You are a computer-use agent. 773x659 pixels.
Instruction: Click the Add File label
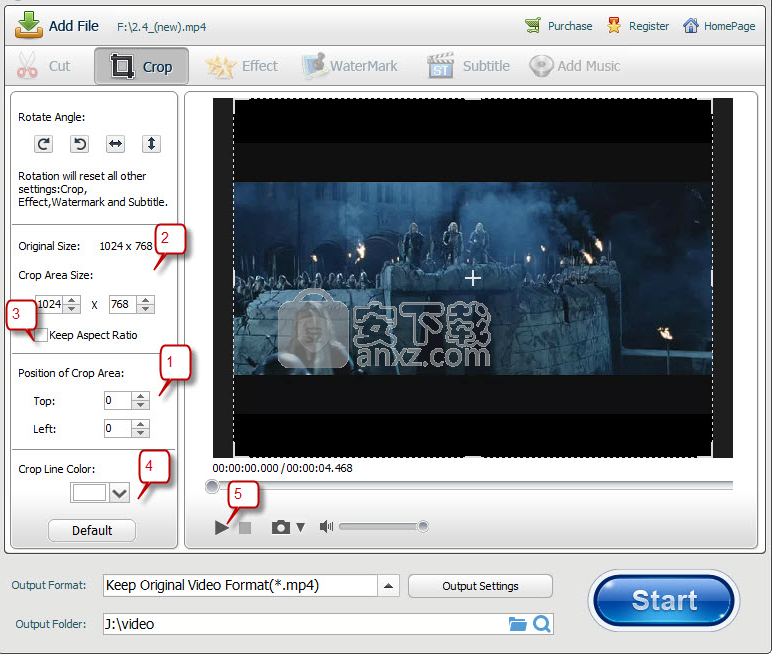[73, 26]
